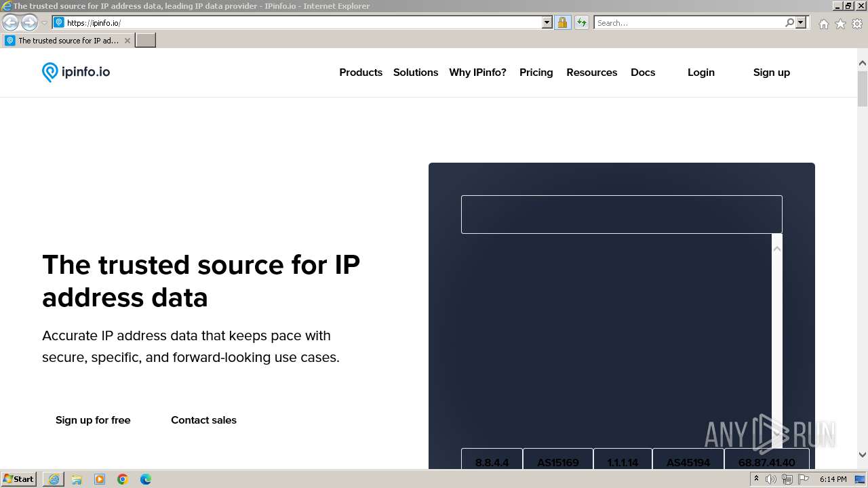
Task: Click the browser search box
Action: tap(688, 22)
